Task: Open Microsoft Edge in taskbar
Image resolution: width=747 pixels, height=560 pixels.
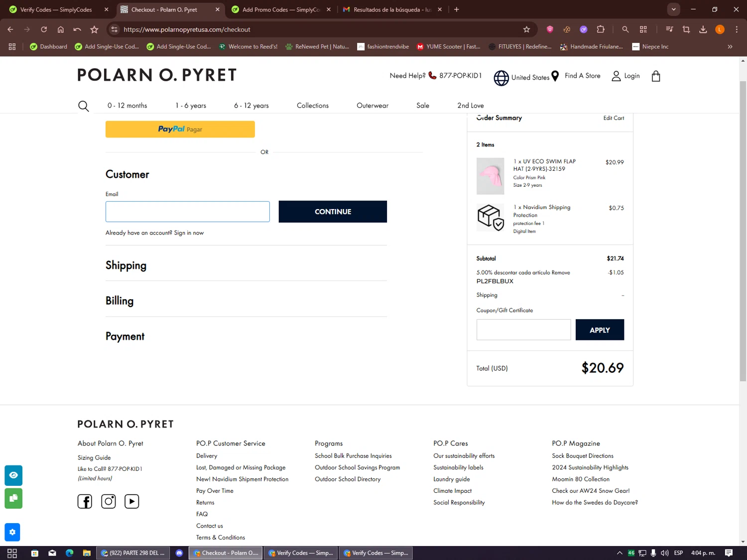Action: click(69, 553)
